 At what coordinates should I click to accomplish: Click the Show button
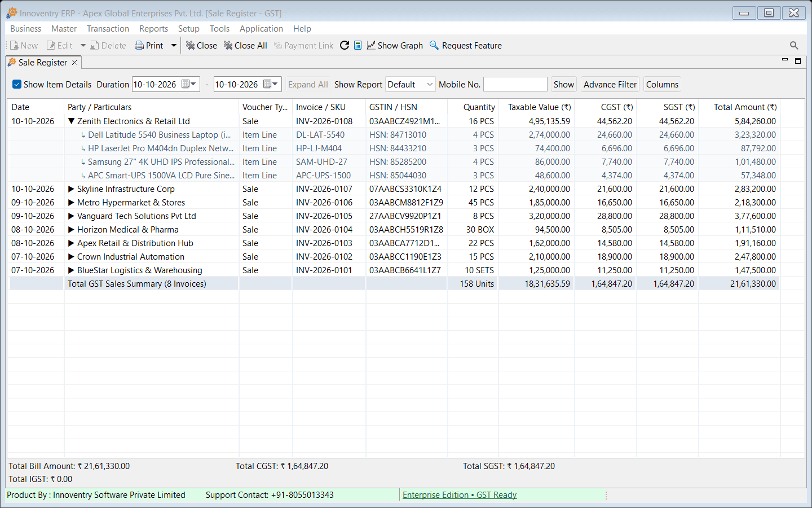pos(564,85)
